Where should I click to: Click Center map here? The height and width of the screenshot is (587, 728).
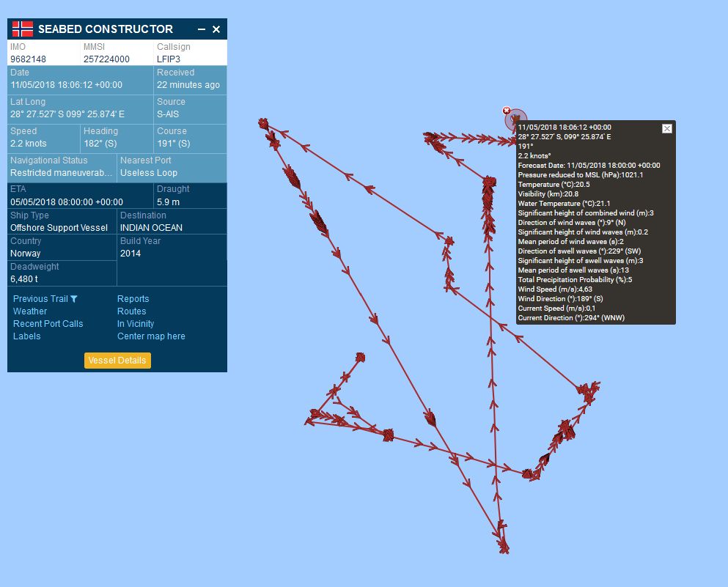(x=151, y=336)
